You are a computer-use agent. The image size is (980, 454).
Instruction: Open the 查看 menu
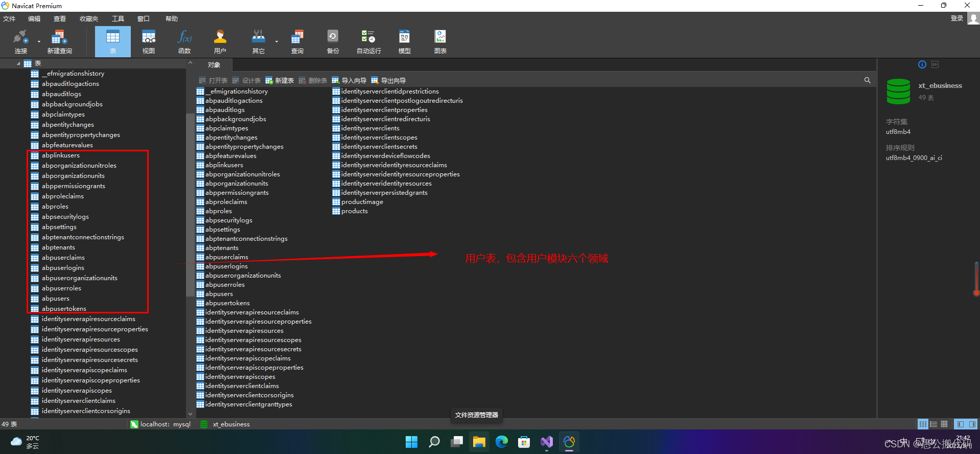coord(60,18)
